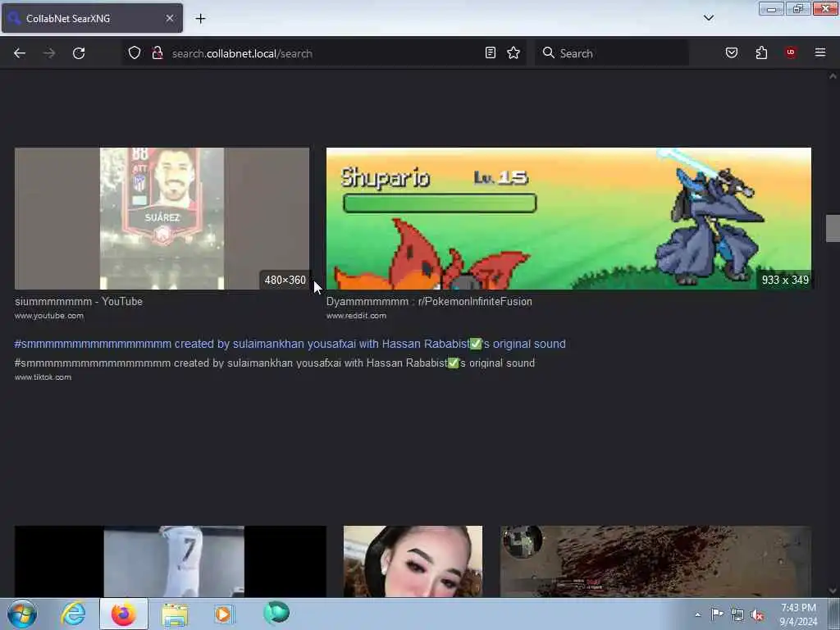Close the CollabNet SearXNG tab
840x630 pixels.
pyautogui.click(x=169, y=18)
